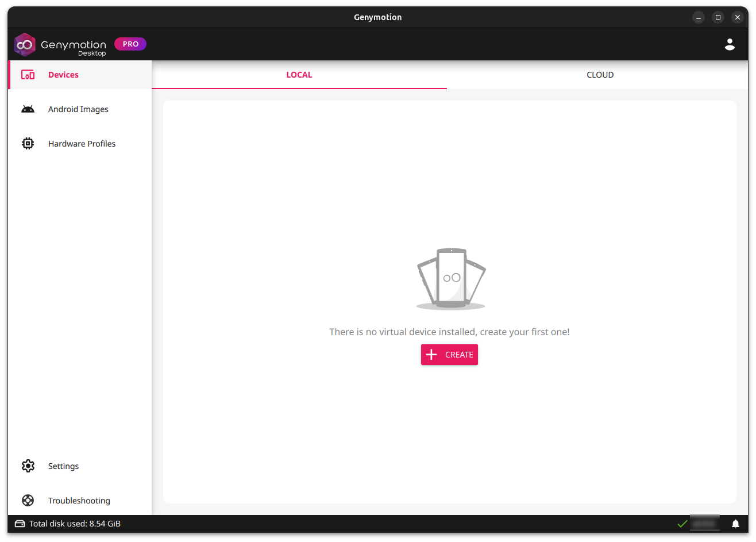This screenshot has width=756, height=542.
Task: Click the phones illustration in empty list
Action: coord(451,279)
